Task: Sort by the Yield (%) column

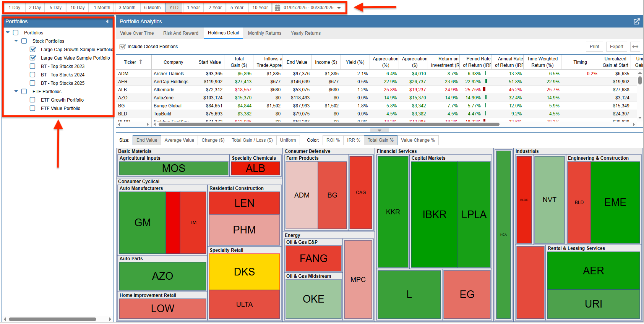Action: pos(355,62)
